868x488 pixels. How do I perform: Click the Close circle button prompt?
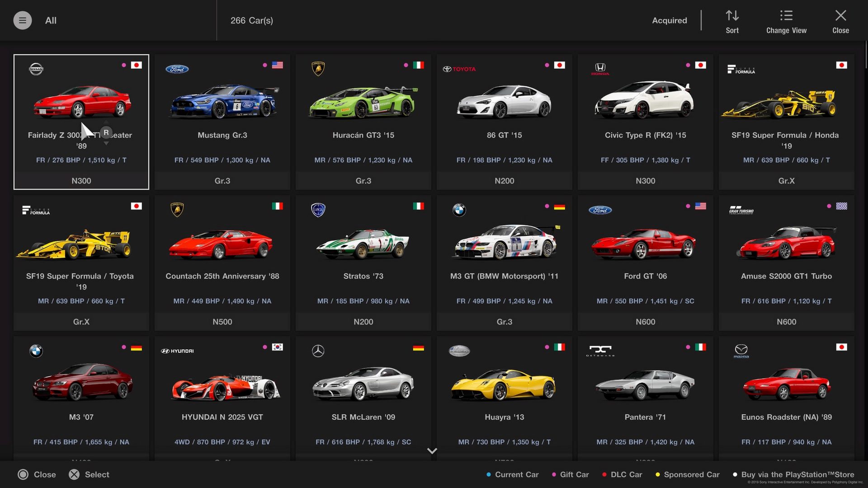click(x=37, y=474)
